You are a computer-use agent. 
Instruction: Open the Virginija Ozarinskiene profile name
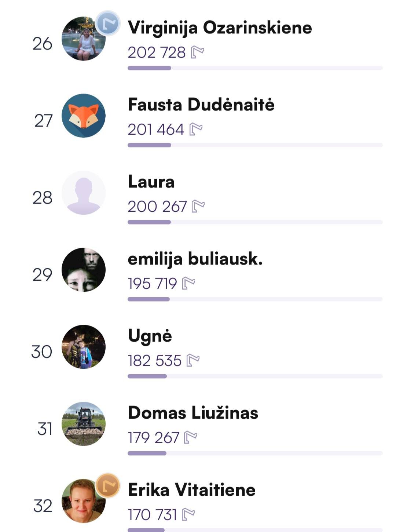(x=220, y=28)
